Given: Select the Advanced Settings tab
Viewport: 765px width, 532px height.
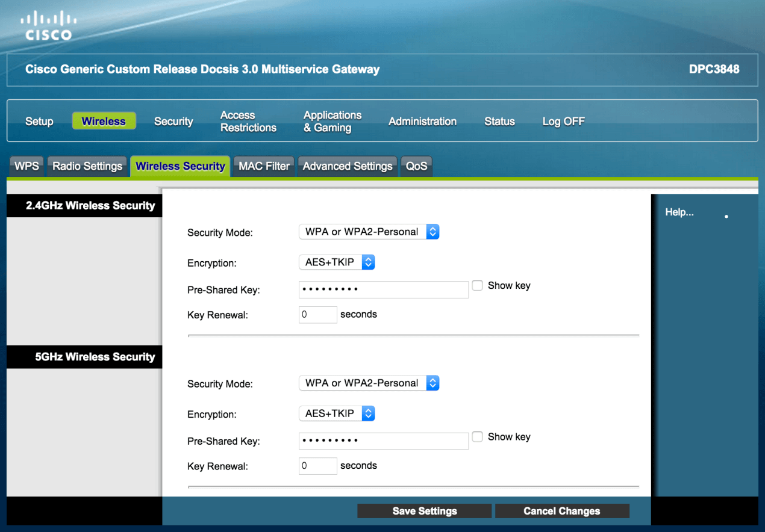Looking at the screenshot, I should 348,166.
